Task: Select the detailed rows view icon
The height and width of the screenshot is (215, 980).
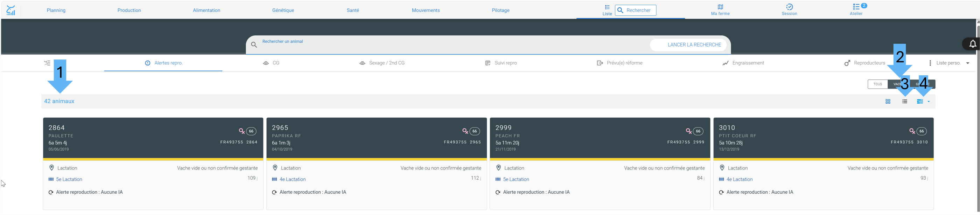Action: (920, 102)
